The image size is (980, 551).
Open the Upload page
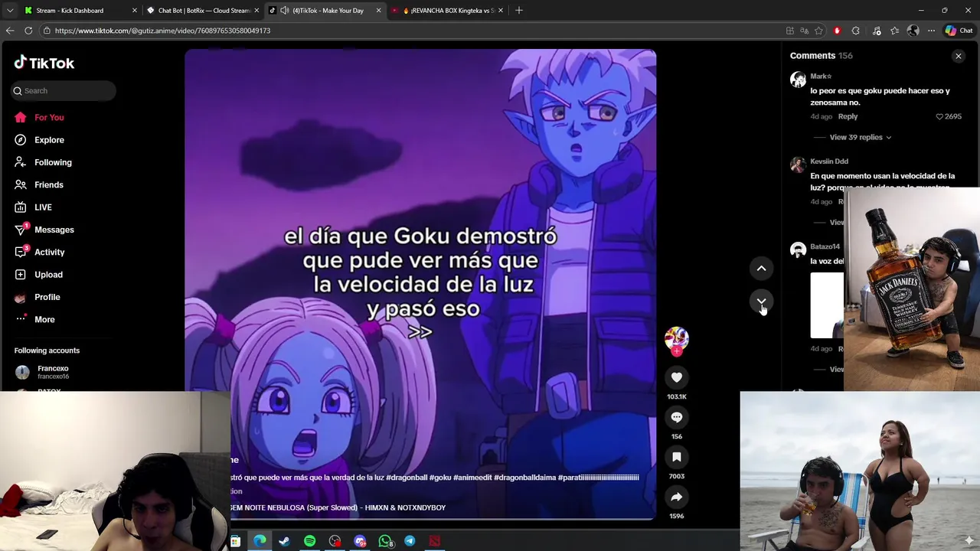48,275
